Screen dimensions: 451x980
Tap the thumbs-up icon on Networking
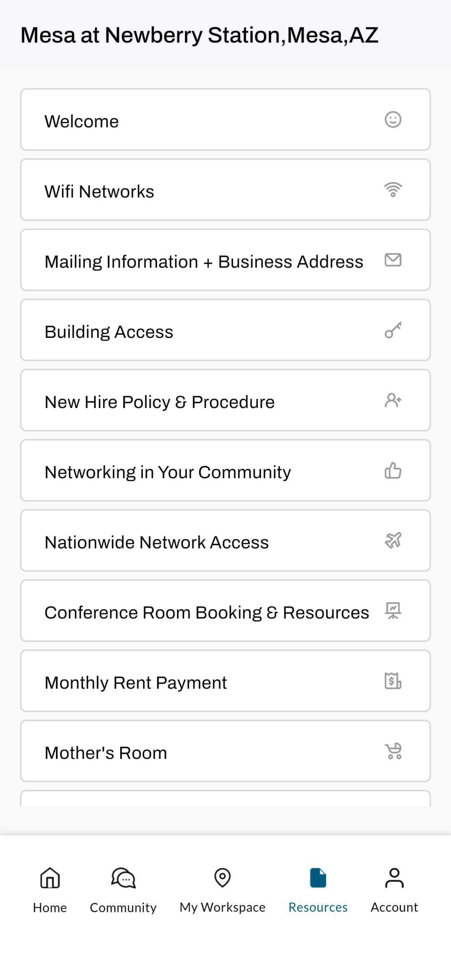coord(393,470)
